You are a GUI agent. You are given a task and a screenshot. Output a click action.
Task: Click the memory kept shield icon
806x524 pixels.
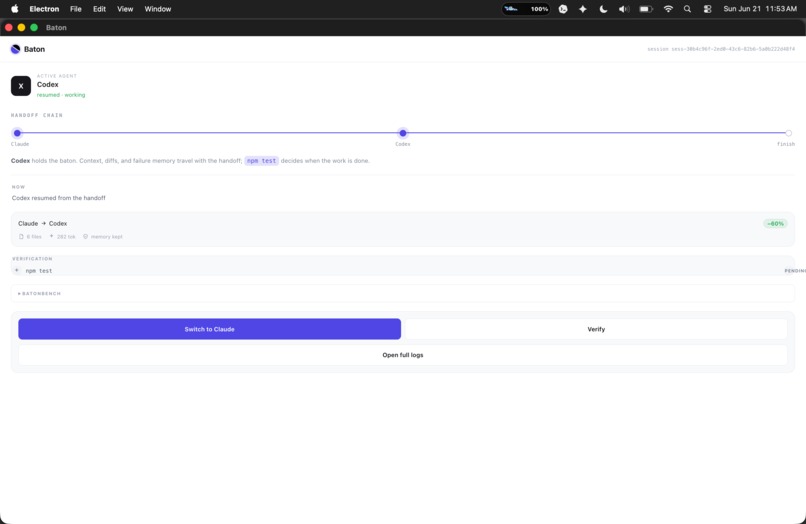pyautogui.click(x=85, y=237)
